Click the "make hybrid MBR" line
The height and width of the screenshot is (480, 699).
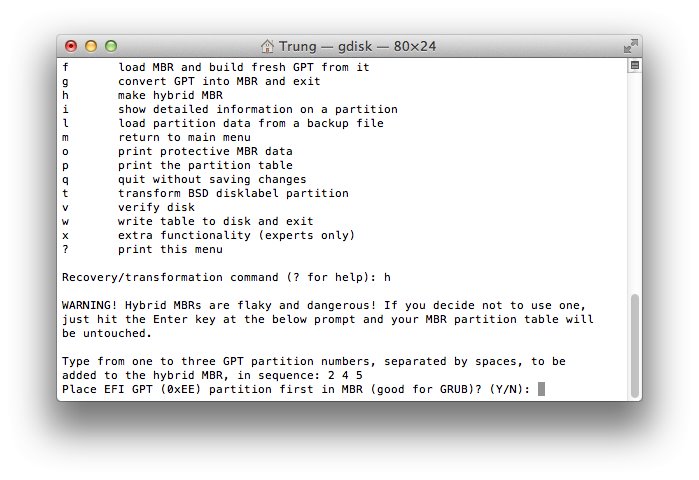167,95
